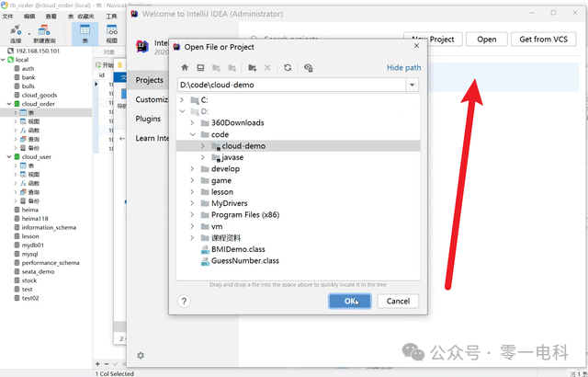Open Navicat 收藏夹 menu

tap(85, 17)
